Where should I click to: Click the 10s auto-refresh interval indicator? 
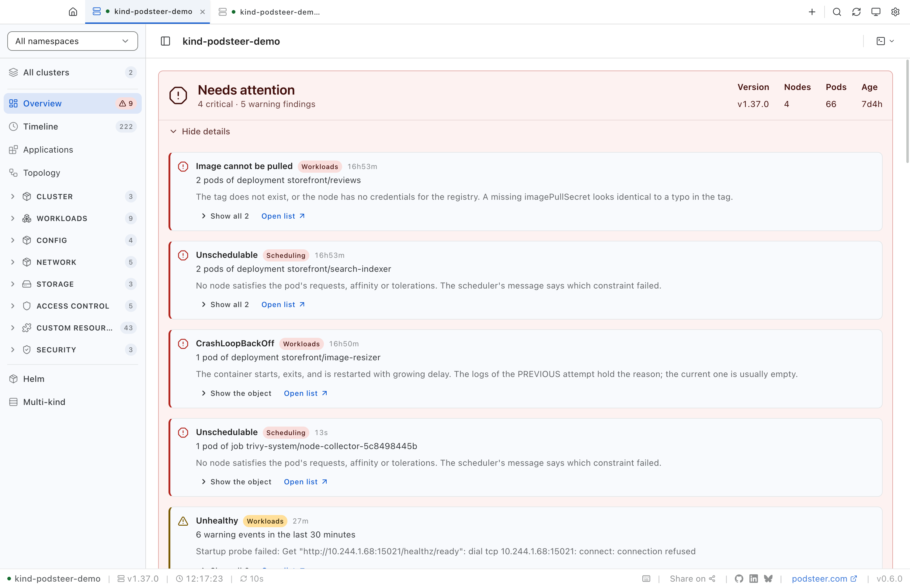(252, 579)
